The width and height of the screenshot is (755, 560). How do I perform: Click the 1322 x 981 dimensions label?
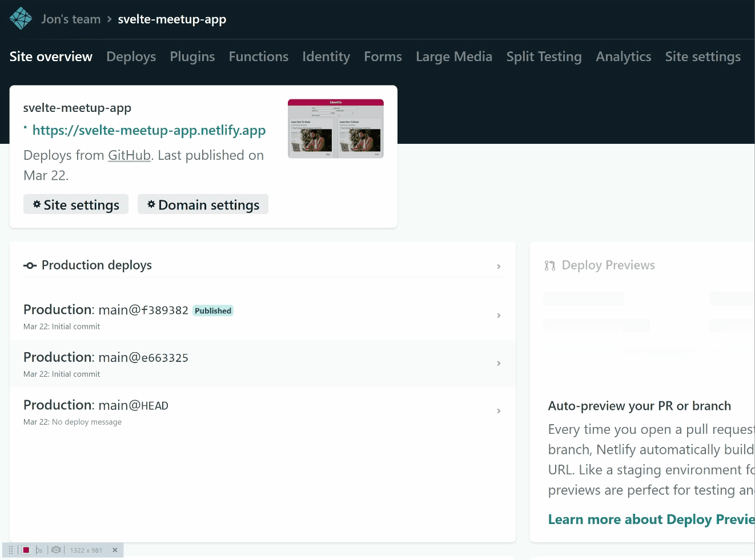[x=86, y=550]
